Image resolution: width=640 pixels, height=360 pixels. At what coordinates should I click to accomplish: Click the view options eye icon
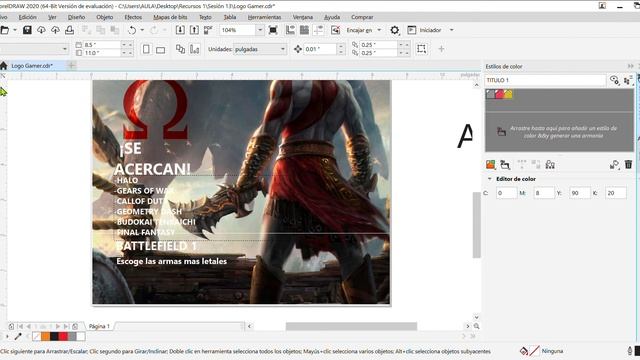tap(614, 80)
